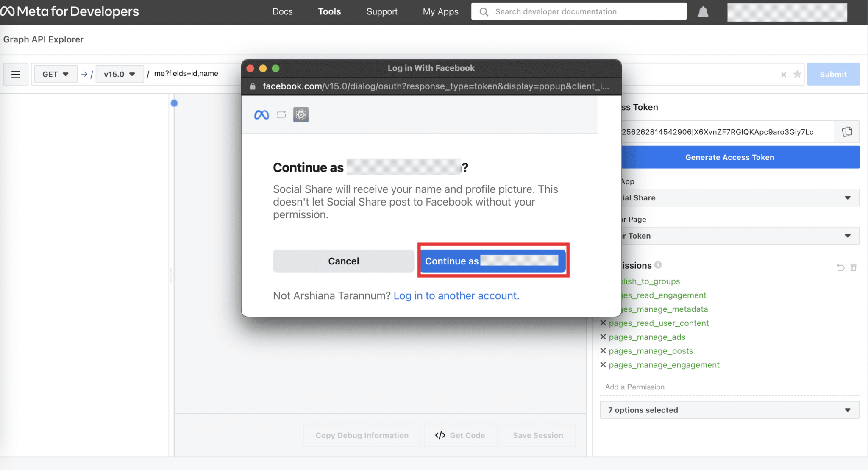The width and height of the screenshot is (868, 470).
Task: Remove the pages_manage_ads permission
Action: 604,337
